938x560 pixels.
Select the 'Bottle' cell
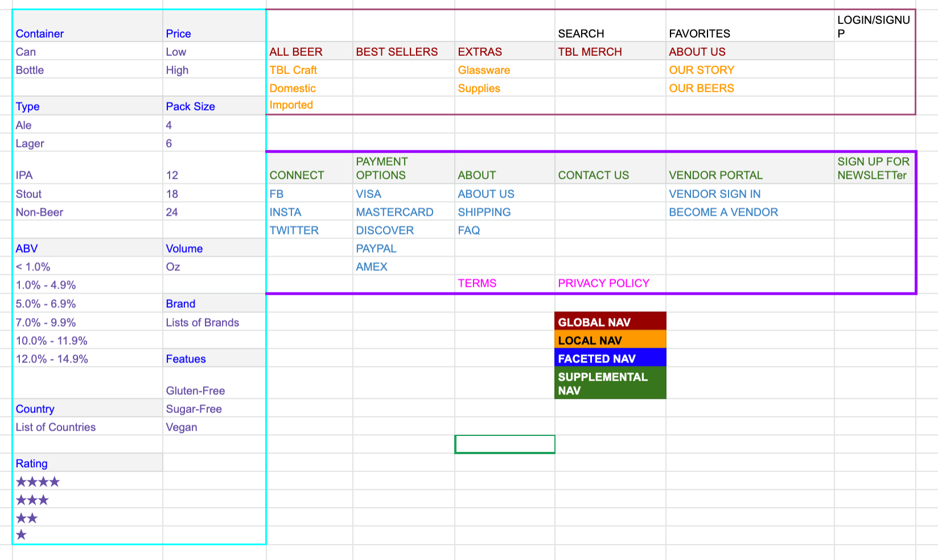point(88,69)
